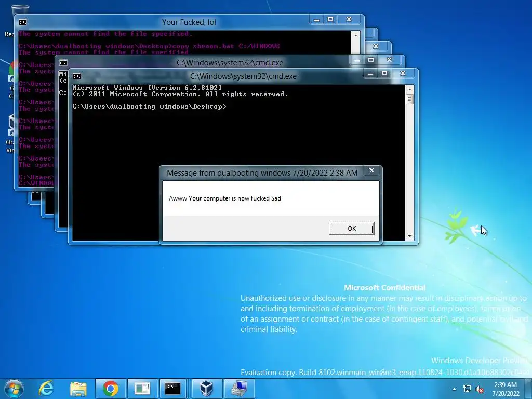Click scroll-down arrow in front cmd.exe window
Screen dimensions: 532x399
410,236
